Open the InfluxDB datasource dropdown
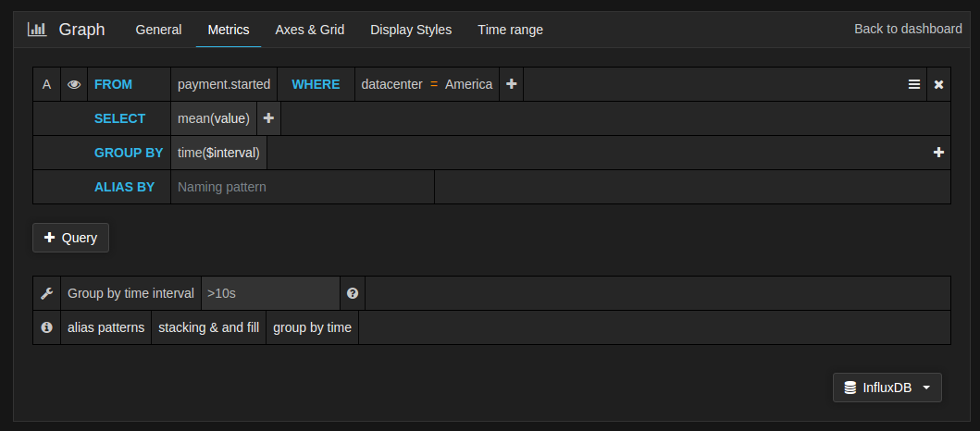 click(887, 388)
